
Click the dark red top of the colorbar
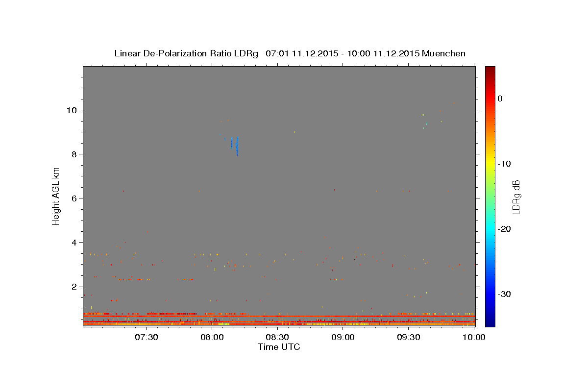tap(490, 71)
